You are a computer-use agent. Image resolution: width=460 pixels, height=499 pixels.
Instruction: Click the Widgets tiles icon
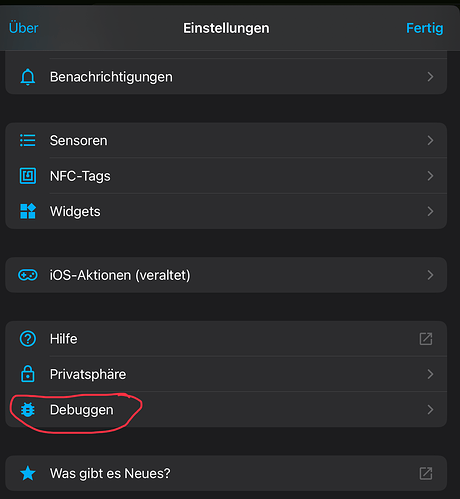pos(28,211)
